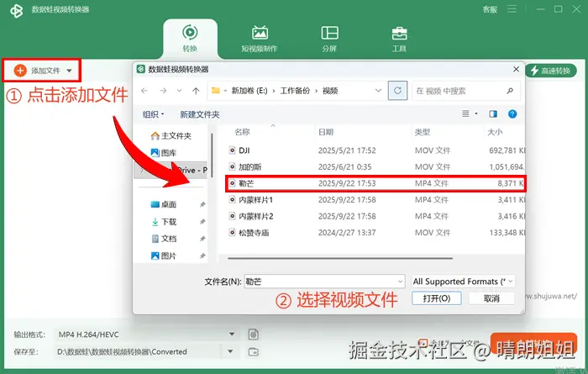
Task: Click 新建文件夹
Action: point(200,114)
